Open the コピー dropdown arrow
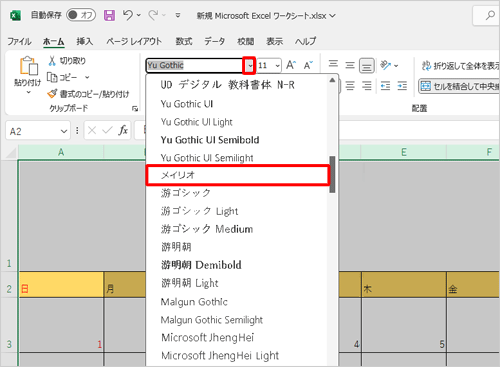Viewport: 500px width, 367px height. point(87,77)
